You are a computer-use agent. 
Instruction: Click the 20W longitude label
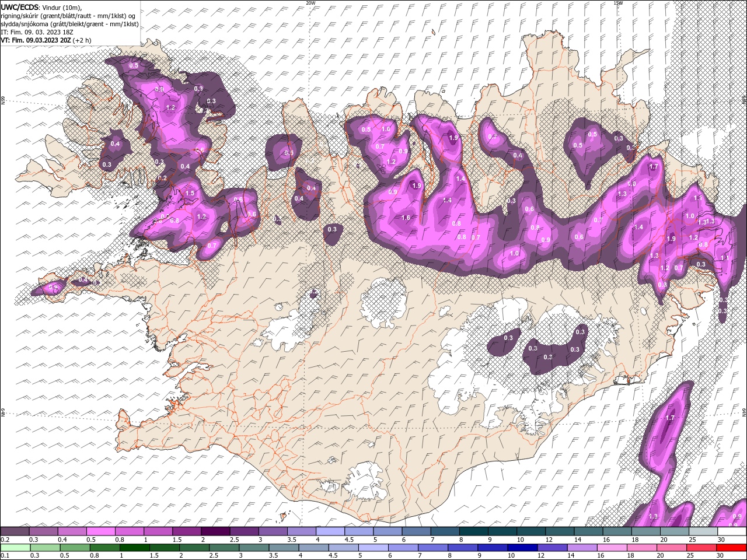pos(310,3)
